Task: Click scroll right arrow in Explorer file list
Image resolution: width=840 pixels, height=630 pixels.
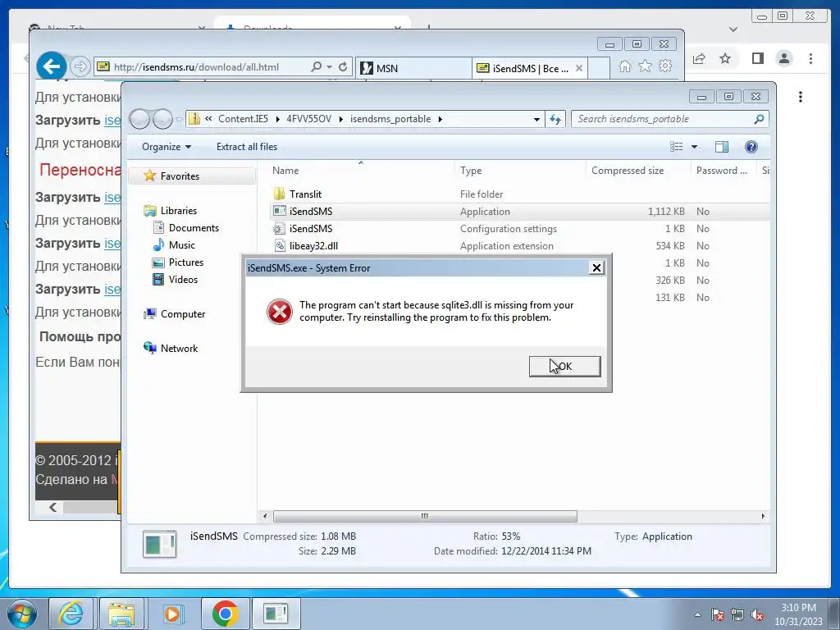Action: [x=763, y=517]
